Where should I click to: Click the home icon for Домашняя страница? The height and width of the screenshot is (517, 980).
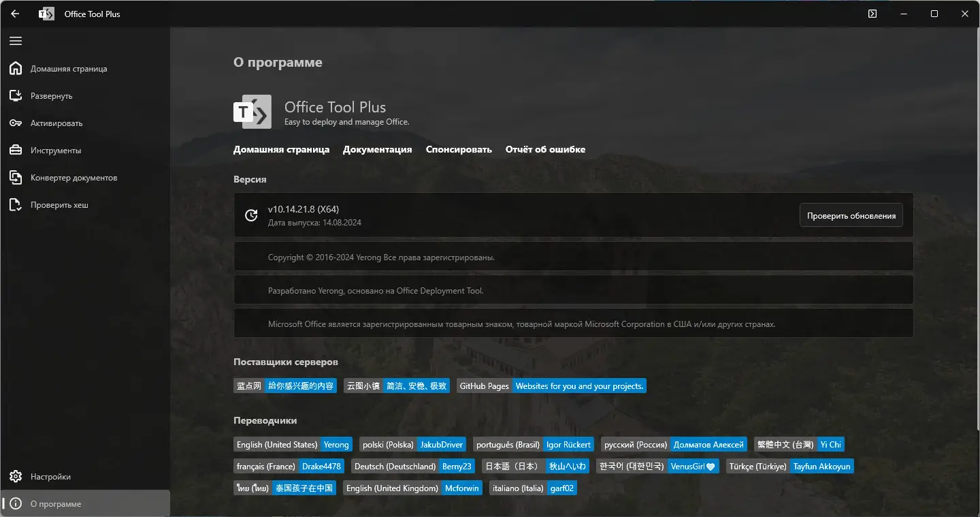click(x=16, y=68)
